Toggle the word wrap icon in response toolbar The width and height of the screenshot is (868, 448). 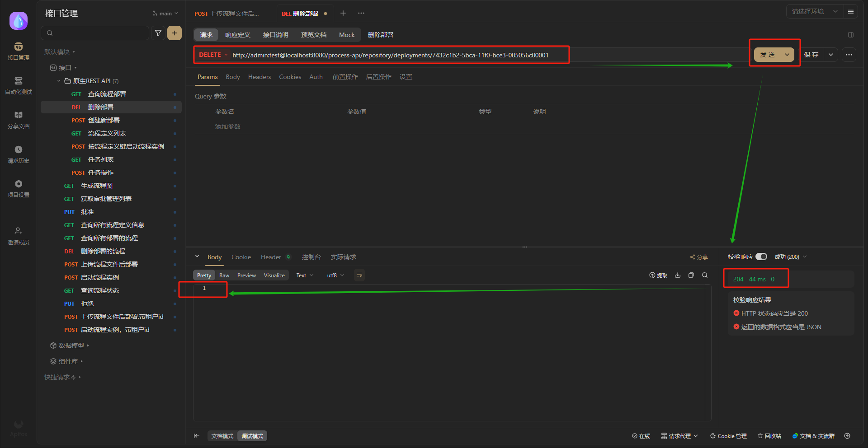[x=359, y=275]
